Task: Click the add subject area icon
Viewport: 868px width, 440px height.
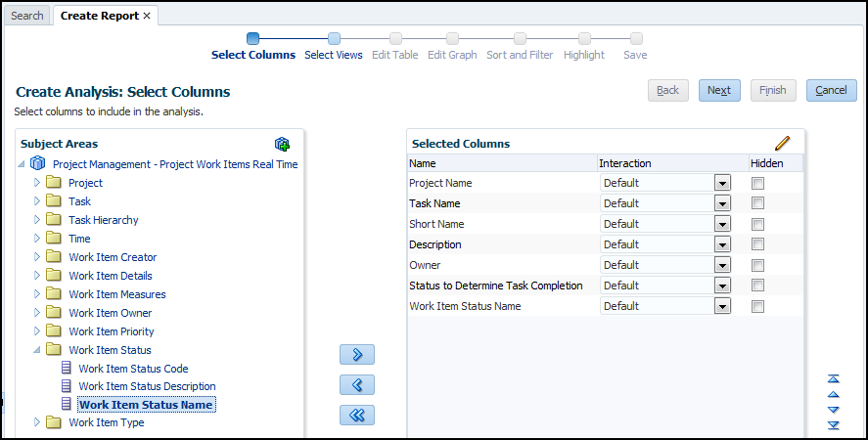Action: [x=282, y=144]
